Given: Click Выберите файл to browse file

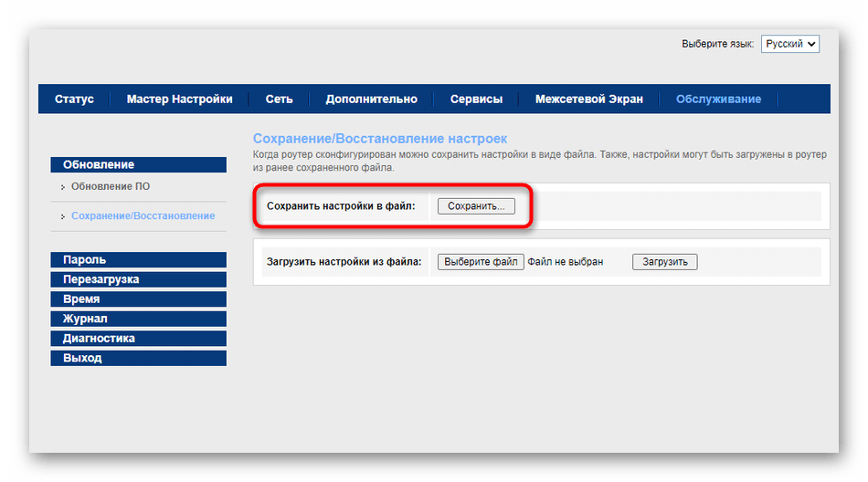Looking at the screenshot, I should point(481,262).
